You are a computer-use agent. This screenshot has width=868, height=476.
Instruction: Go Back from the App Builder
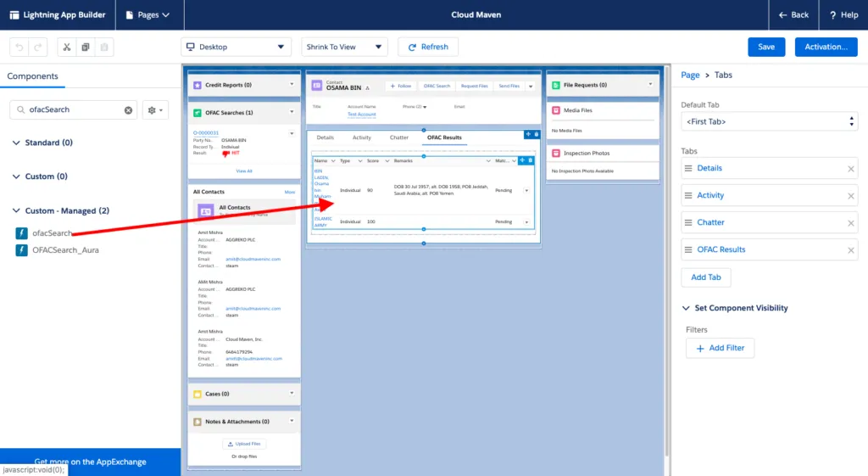click(x=793, y=15)
